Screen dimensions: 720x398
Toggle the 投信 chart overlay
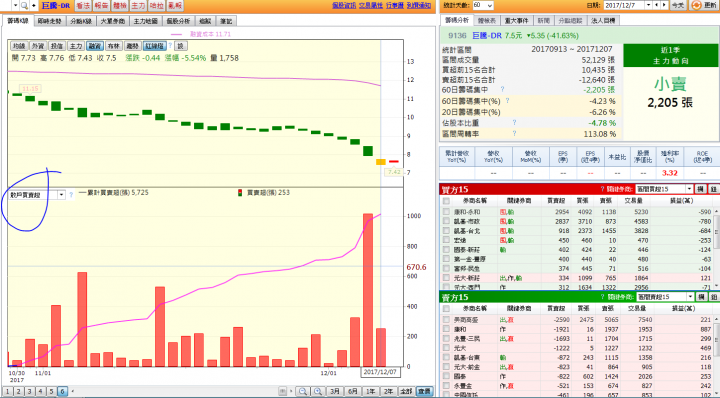(x=56, y=46)
